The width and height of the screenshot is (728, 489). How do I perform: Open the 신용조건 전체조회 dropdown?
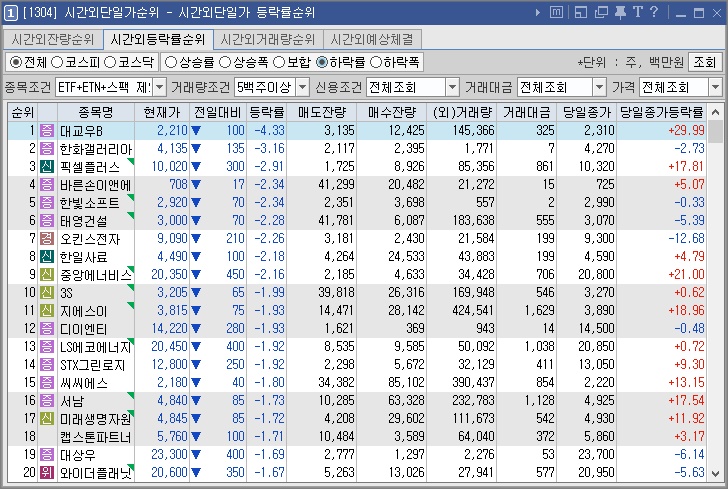click(452, 87)
